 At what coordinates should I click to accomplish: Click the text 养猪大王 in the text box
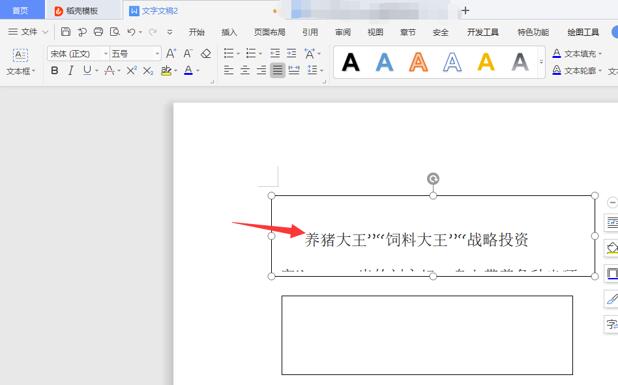336,240
